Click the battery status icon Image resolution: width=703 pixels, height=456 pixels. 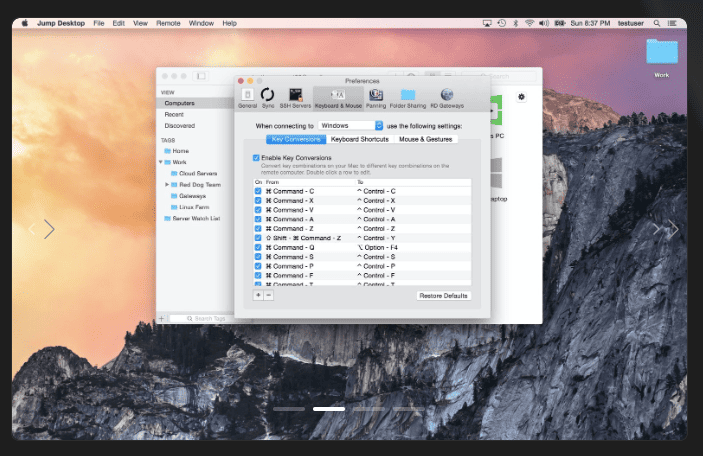560,23
